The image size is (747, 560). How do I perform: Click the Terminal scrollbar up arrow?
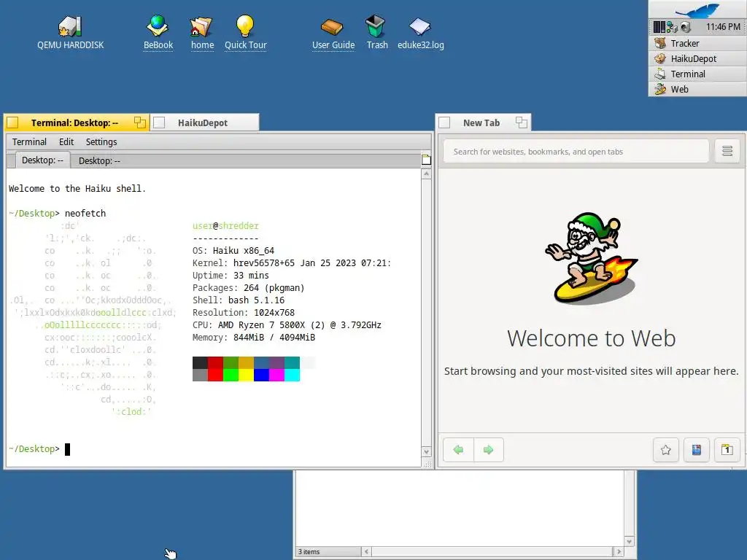[426, 174]
